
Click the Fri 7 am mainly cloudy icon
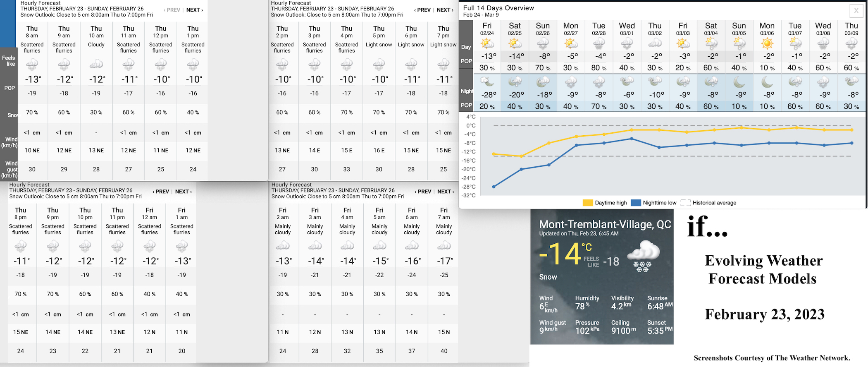[444, 246]
